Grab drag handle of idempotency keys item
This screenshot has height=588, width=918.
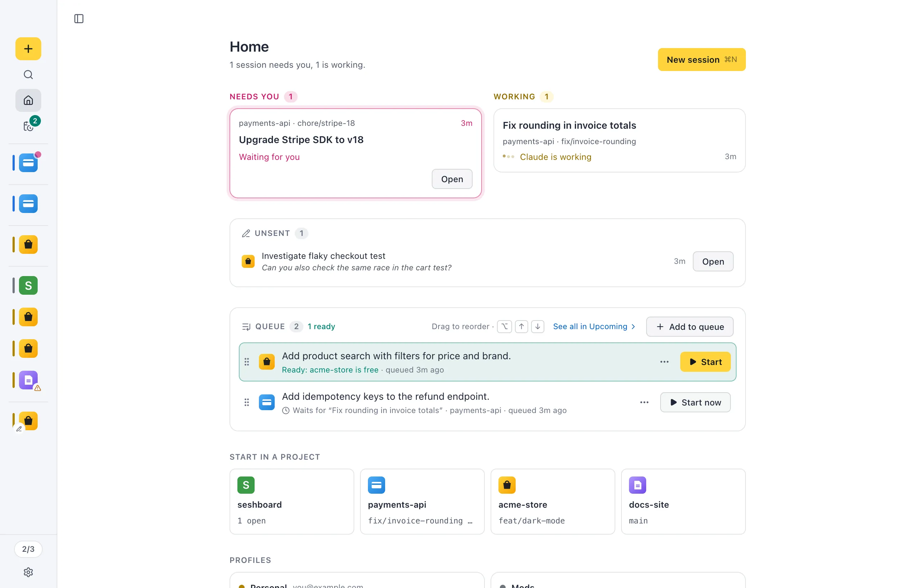pos(247,402)
